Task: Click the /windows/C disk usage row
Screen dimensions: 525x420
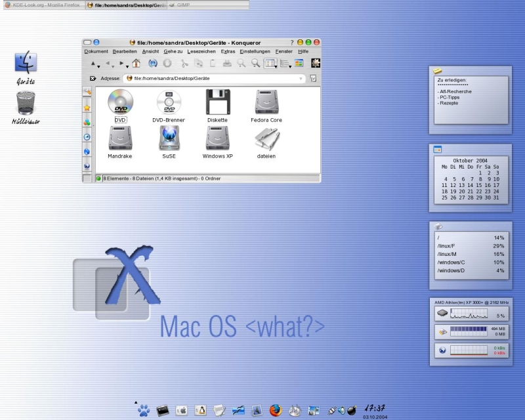Action: point(471,262)
